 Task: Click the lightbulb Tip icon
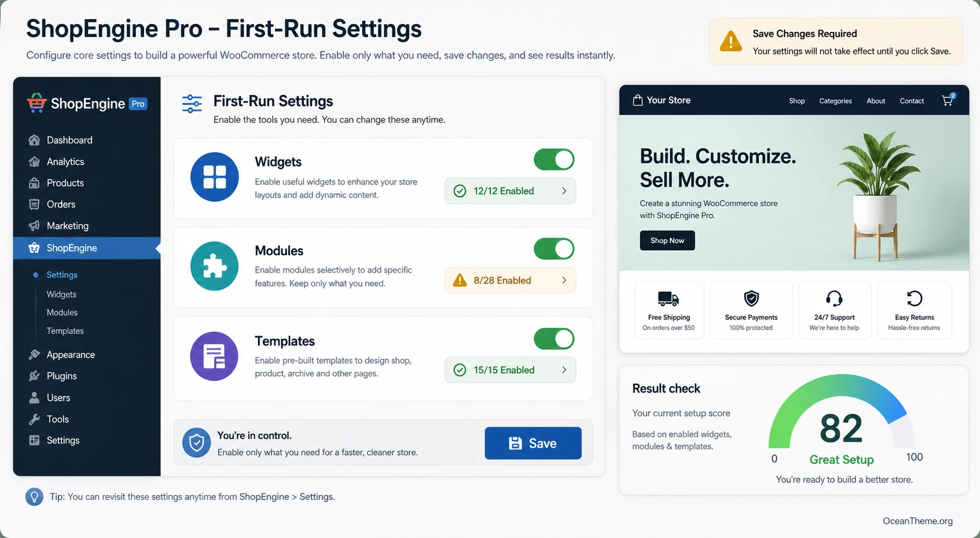[34, 497]
